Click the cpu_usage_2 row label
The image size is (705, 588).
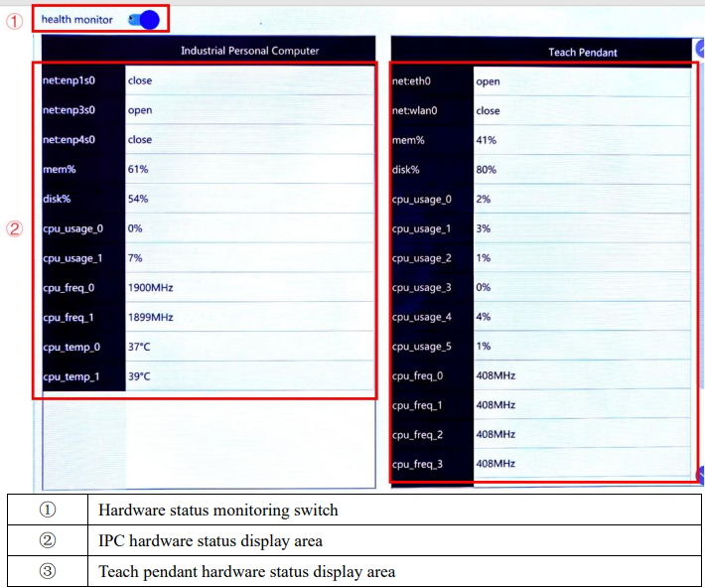(x=422, y=258)
